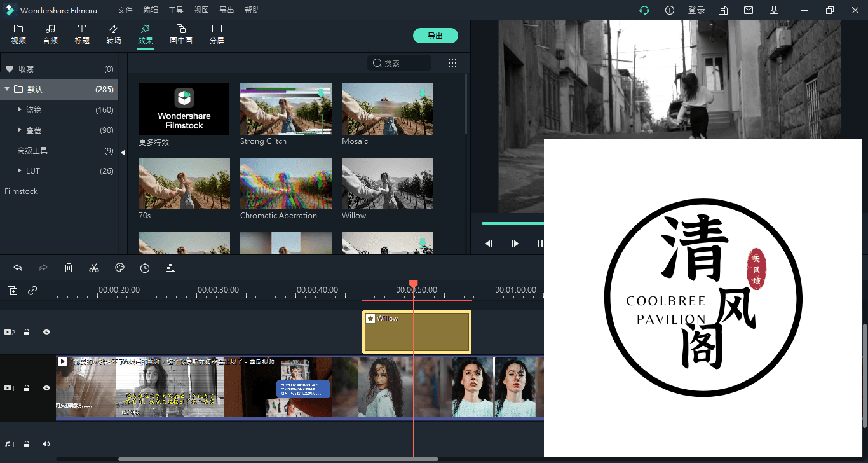868x463 pixels.
Task: Toggle the auto-link chain icon in timeline
Action: coord(32,291)
